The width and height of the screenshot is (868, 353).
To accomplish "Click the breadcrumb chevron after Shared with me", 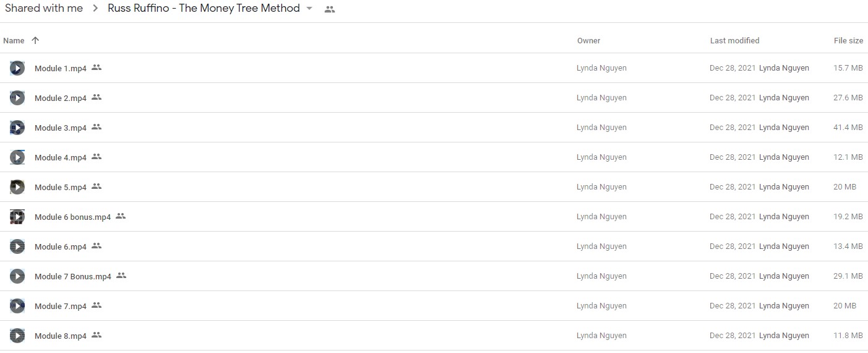I will 95,9.
